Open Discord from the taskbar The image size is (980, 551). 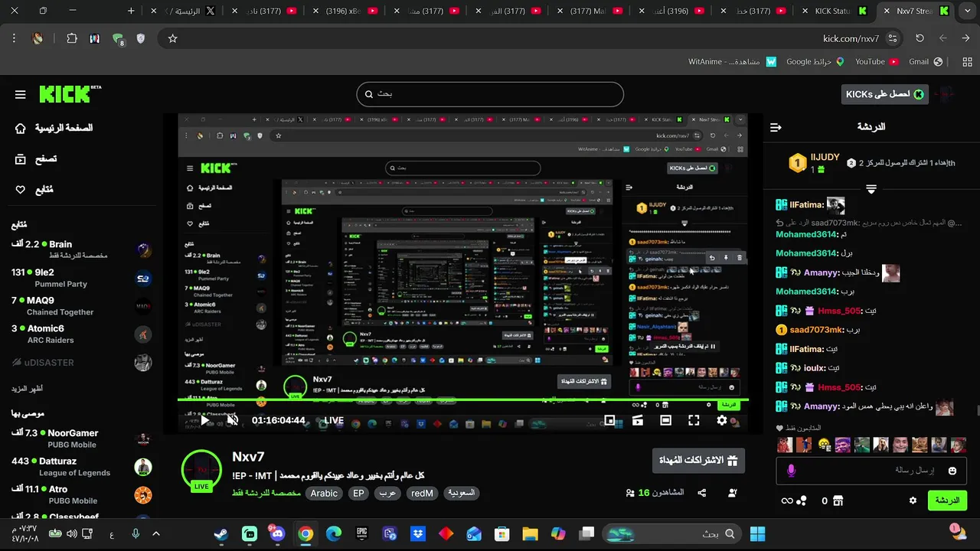pos(277,533)
